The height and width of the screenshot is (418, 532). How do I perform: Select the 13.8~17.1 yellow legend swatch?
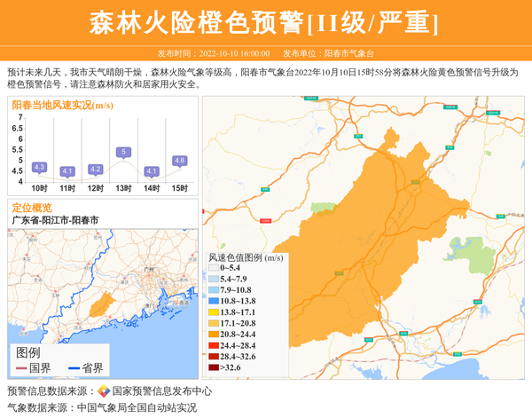click(213, 312)
